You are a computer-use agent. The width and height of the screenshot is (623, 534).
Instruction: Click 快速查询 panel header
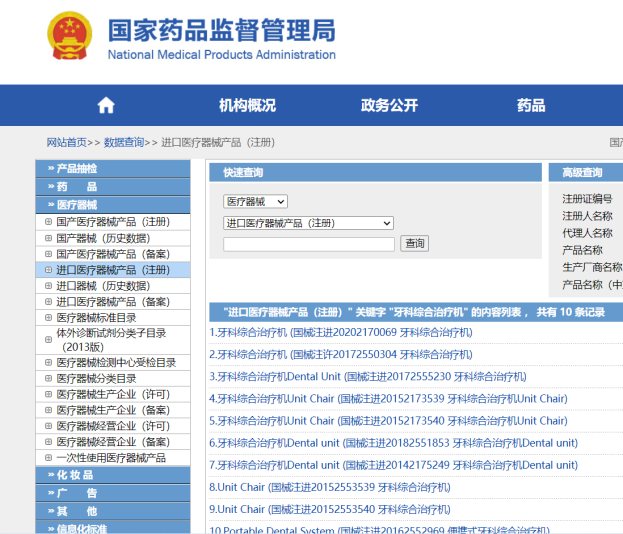tap(375, 172)
